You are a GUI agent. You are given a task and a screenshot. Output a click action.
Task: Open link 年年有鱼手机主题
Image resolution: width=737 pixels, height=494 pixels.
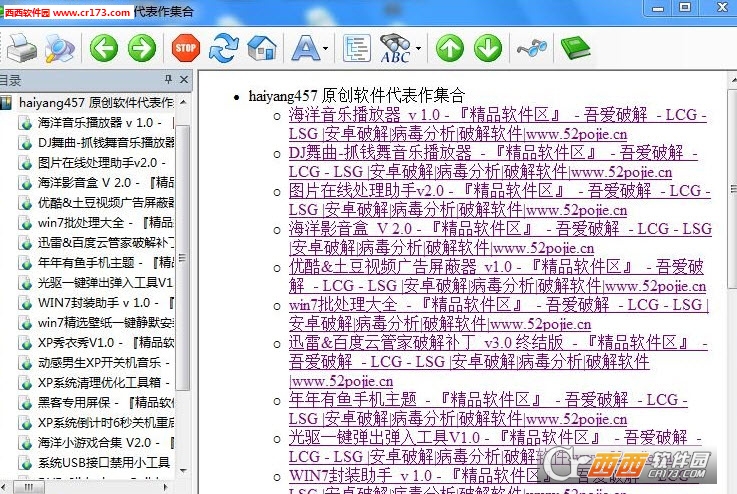tap(488, 410)
